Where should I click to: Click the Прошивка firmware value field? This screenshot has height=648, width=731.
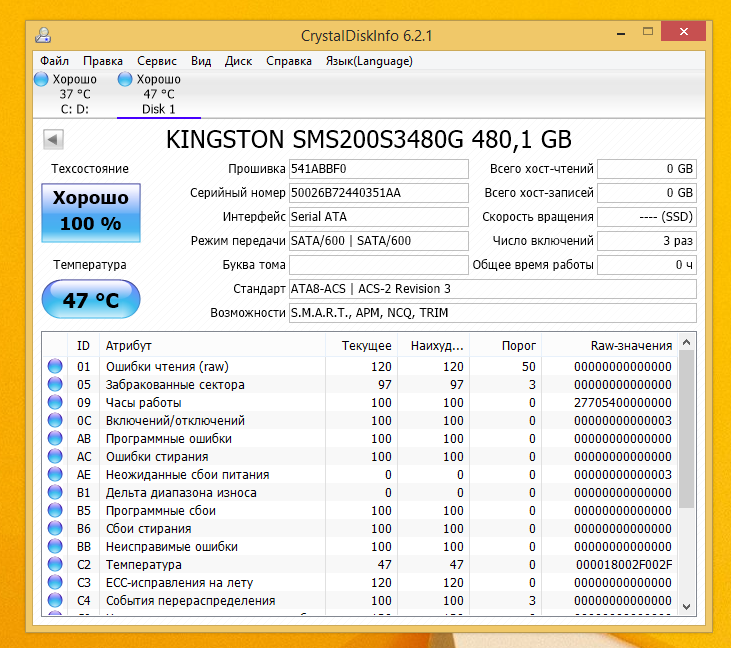click(378, 169)
